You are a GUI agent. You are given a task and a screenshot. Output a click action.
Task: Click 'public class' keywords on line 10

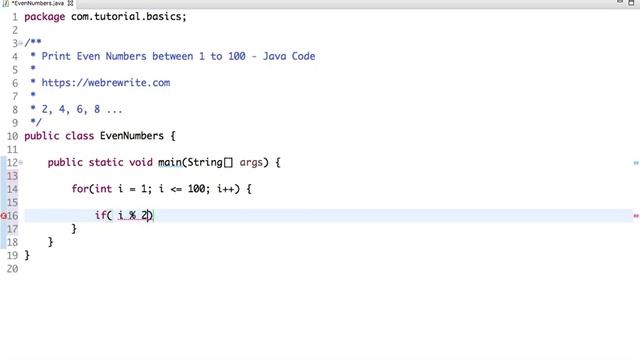[59, 136]
